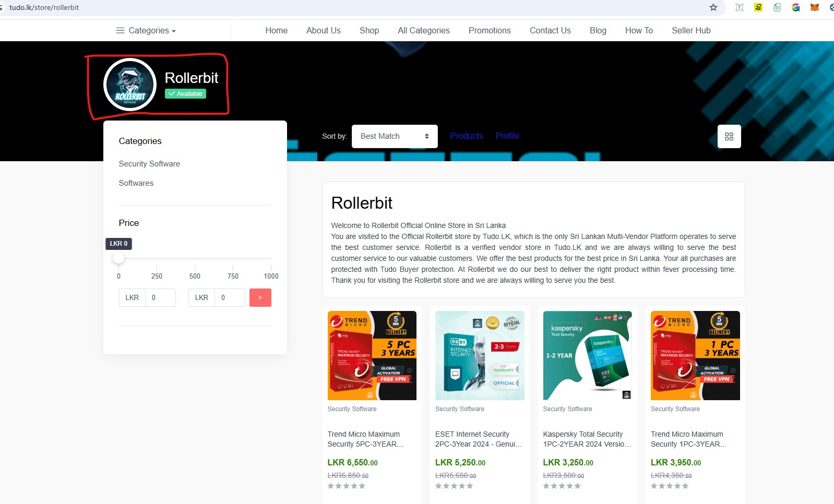Open the Shop menu item
This screenshot has width=834, height=504.
pos(370,30)
